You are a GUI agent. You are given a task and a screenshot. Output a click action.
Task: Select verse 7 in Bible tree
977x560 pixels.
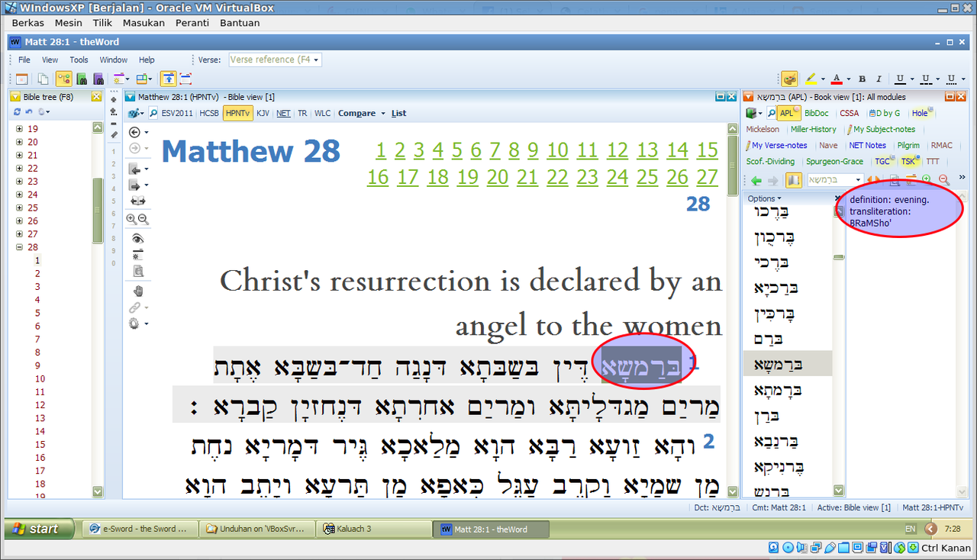[x=37, y=339]
